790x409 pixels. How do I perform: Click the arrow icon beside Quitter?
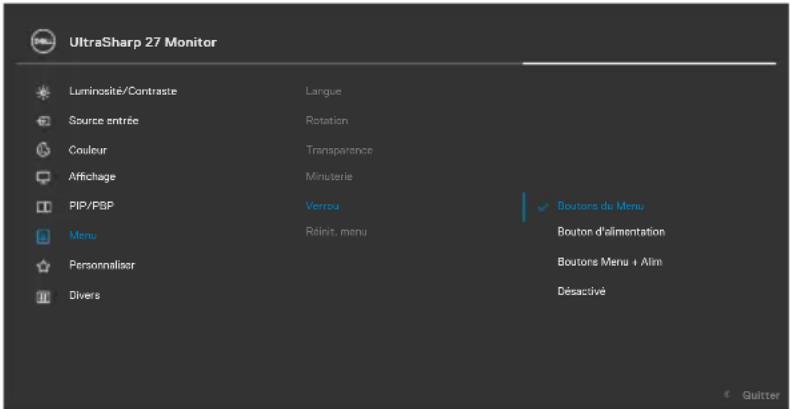tap(727, 395)
